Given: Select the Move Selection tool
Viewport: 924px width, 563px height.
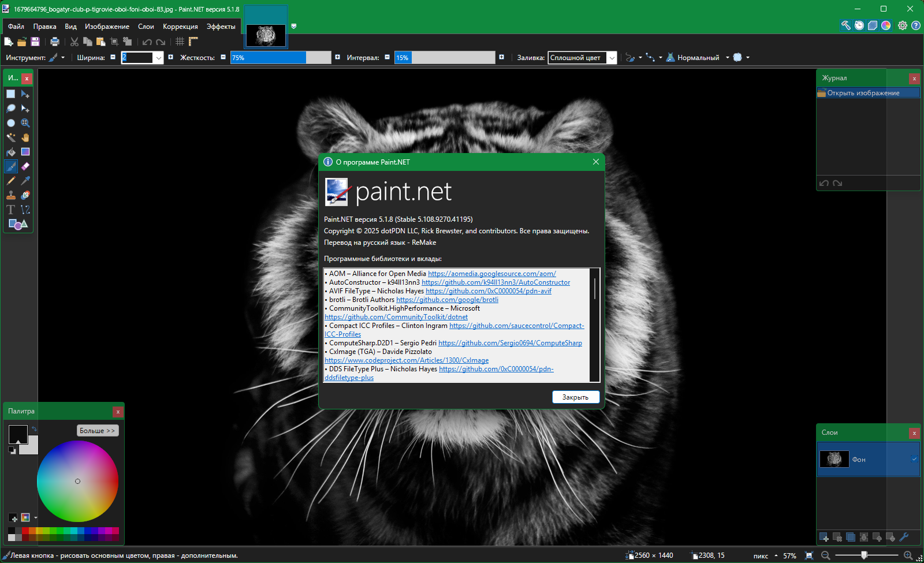Looking at the screenshot, I should (x=25, y=109).
